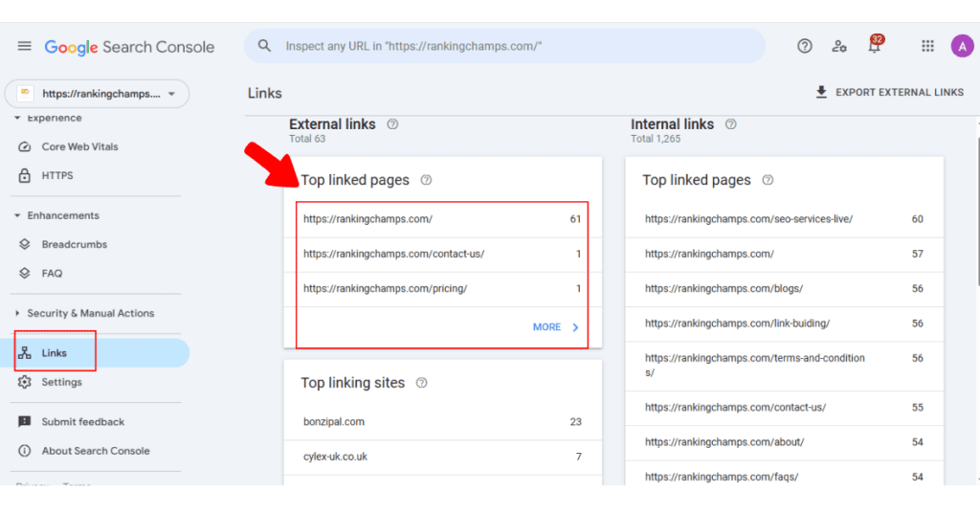Click the search magnifier icon

(264, 46)
